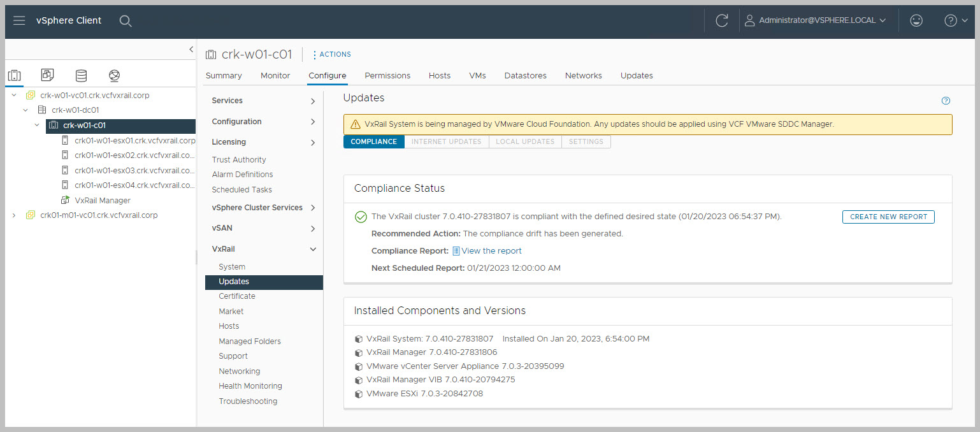Open the Administrator@VSPHERE.LOCAL user dropdown
The width and height of the screenshot is (980, 432).
point(816,20)
